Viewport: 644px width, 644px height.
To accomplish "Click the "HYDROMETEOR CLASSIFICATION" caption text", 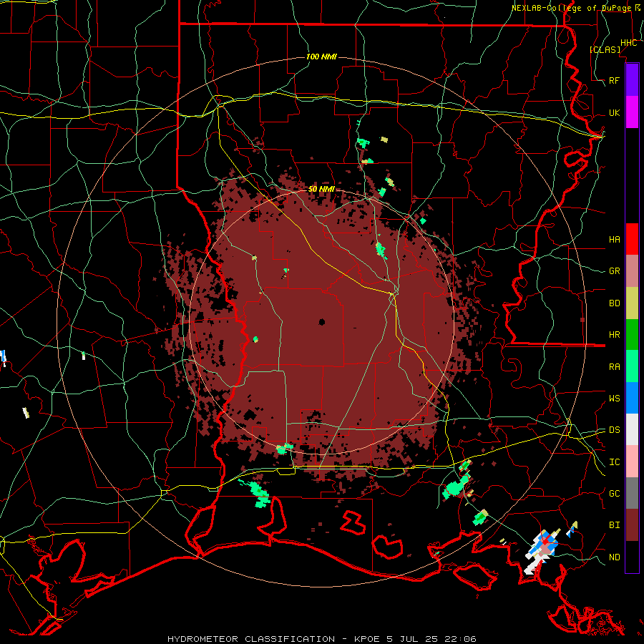I will pyautogui.click(x=251, y=639).
